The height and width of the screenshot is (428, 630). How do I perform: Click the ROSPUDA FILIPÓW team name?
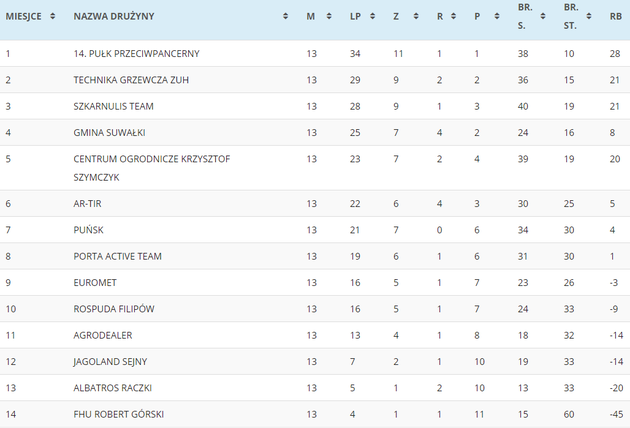(x=114, y=309)
